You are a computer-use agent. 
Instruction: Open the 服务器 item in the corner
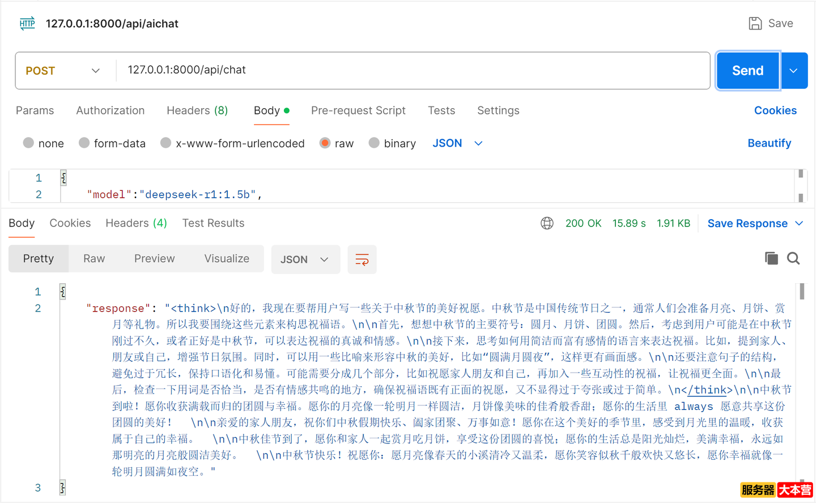pos(758,490)
